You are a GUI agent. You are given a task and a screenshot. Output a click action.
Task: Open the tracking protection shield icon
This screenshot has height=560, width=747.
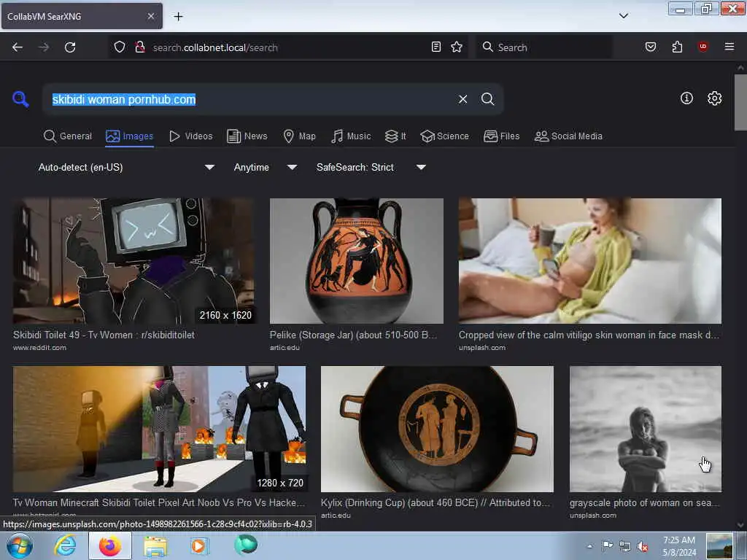[120, 47]
